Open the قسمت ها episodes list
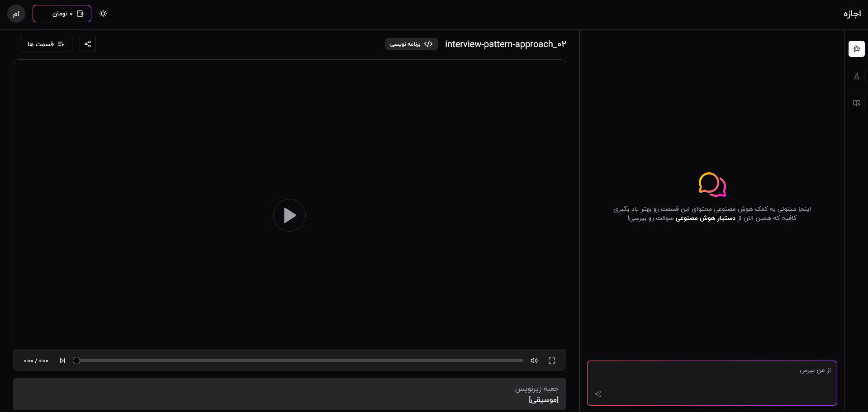Image resolution: width=868 pixels, height=413 pixels. click(46, 44)
